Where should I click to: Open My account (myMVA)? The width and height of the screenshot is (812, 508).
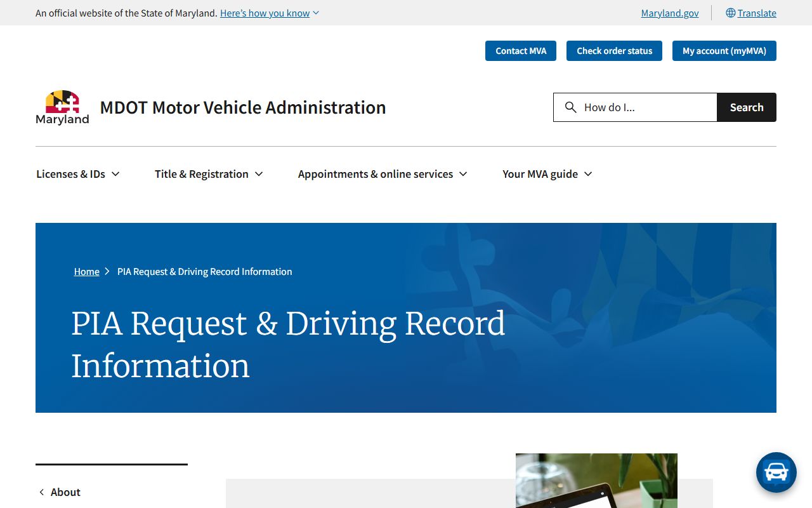[724, 51]
